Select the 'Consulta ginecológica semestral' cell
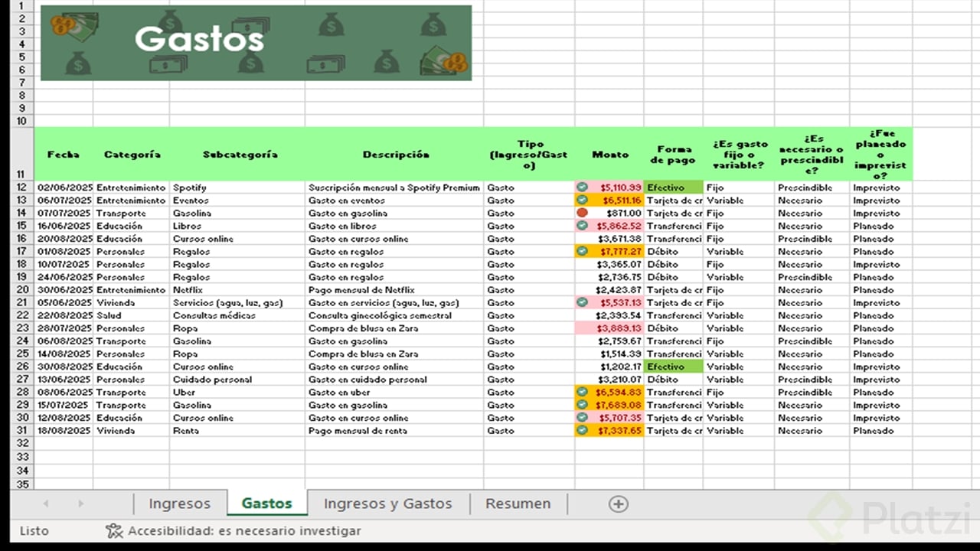Viewport: 980px width, 551px height. (x=394, y=315)
